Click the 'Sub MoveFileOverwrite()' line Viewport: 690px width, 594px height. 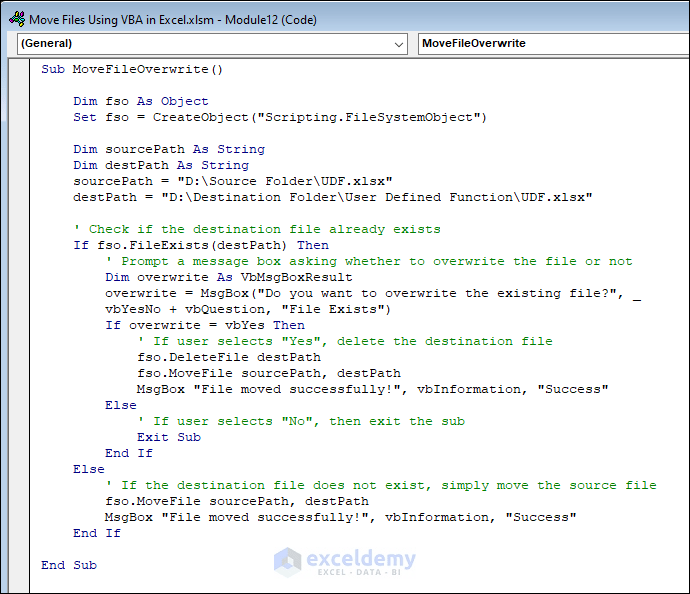[132, 70]
